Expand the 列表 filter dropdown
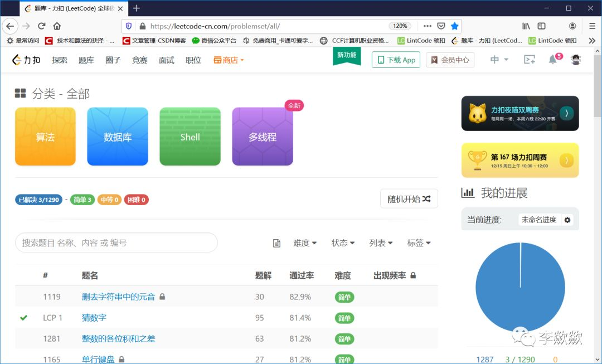602x364 pixels. [x=381, y=242]
